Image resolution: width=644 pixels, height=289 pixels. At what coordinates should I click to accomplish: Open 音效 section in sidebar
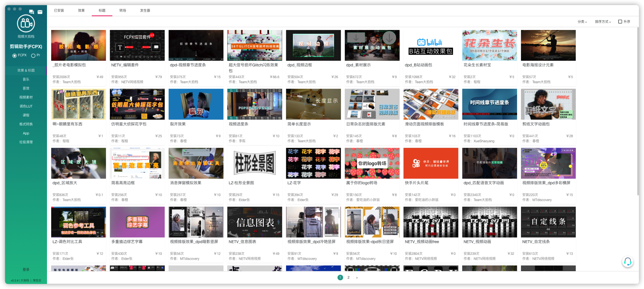[26, 88]
